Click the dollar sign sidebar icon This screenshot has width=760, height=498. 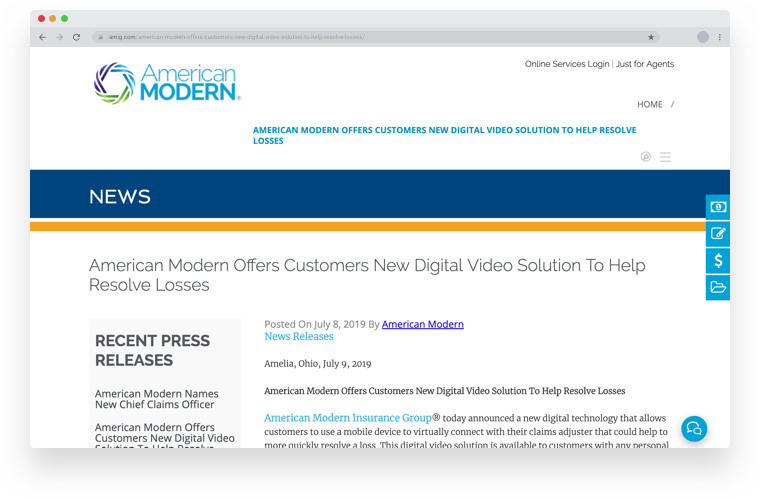pyautogui.click(x=718, y=260)
